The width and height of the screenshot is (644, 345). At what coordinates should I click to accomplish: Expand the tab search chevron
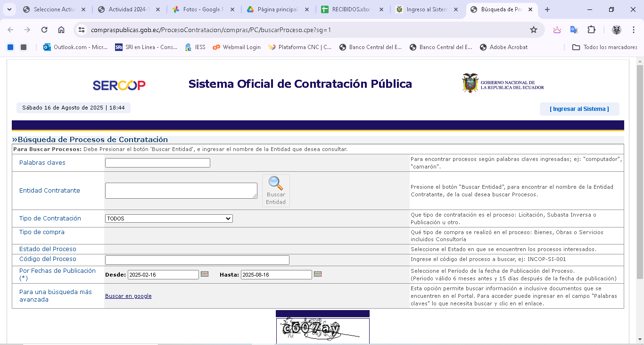[10, 9]
